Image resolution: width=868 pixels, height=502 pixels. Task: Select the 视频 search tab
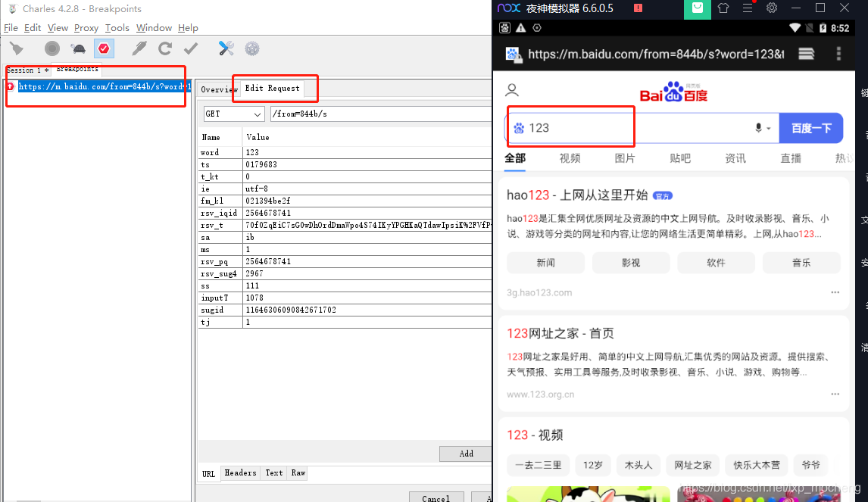pos(570,158)
